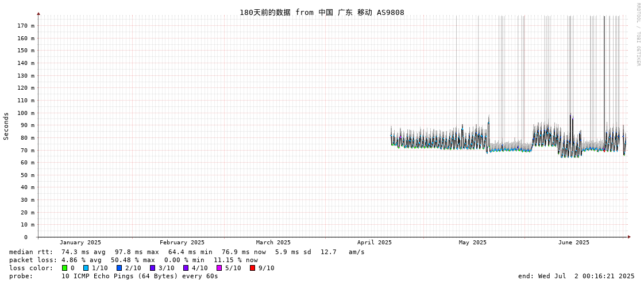Click the end timestamp 'Wed Jul 2 00:16:21 2025'
Screen dimensions: 644x284
click(587, 276)
